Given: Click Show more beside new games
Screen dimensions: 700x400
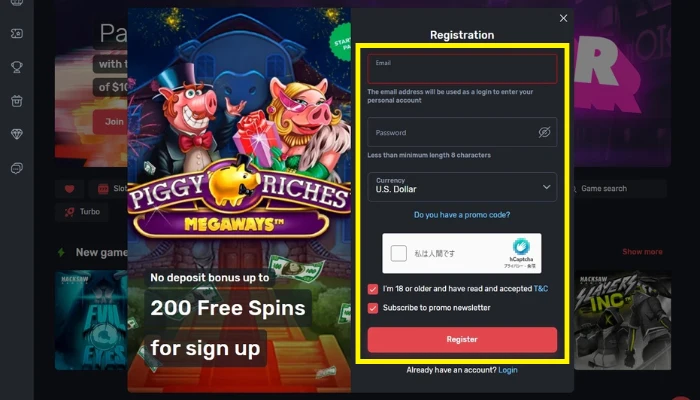Looking at the screenshot, I should pos(642,252).
